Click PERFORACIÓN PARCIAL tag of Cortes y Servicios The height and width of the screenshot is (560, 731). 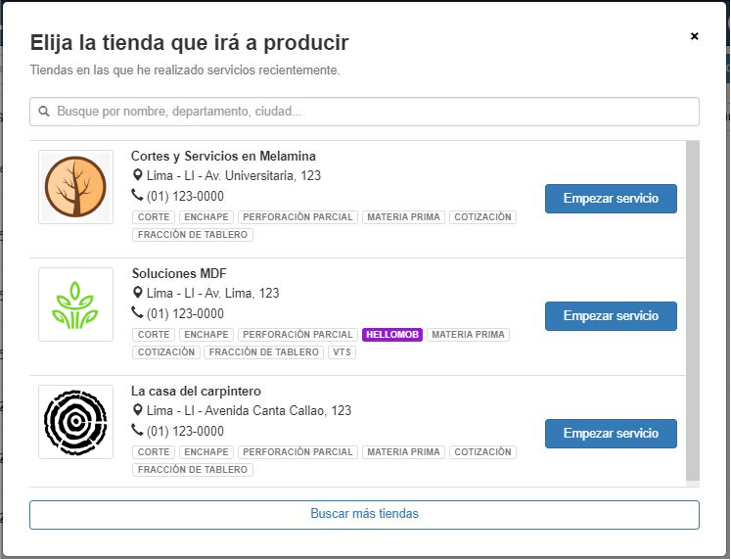coord(297,217)
